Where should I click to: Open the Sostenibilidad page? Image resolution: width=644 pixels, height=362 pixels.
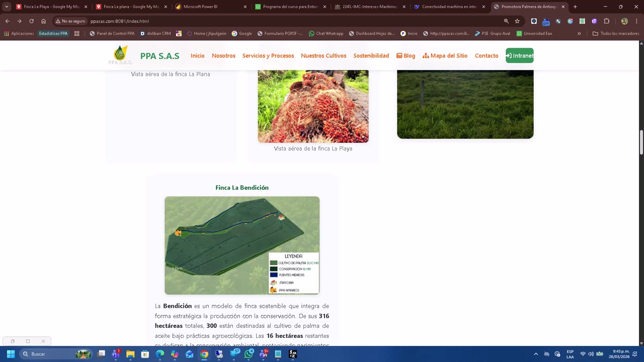[371, 56]
